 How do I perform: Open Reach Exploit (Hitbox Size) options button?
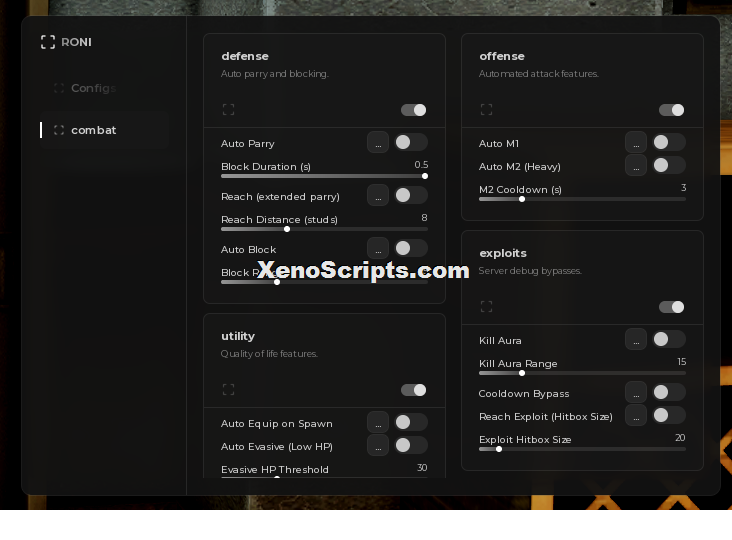coord(636,415)
